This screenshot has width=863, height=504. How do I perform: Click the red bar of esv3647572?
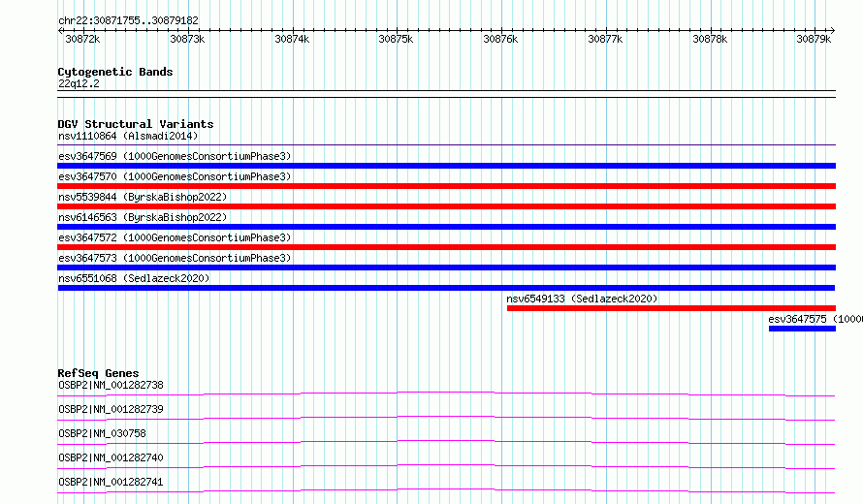[446, 247]
